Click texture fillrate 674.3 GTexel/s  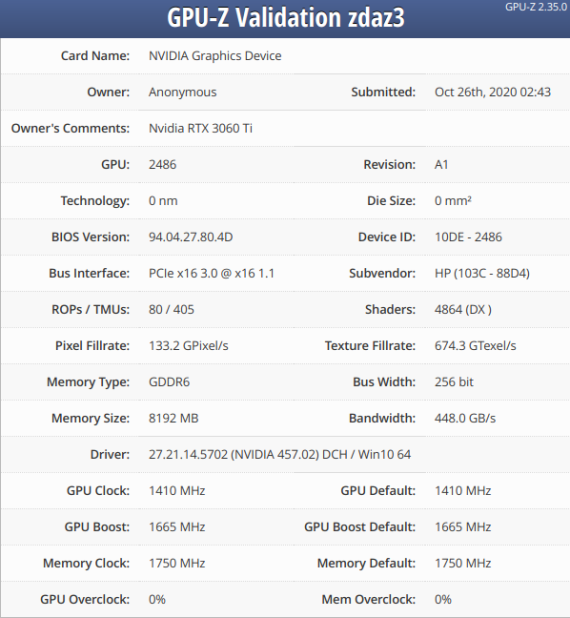coord(475,346)
